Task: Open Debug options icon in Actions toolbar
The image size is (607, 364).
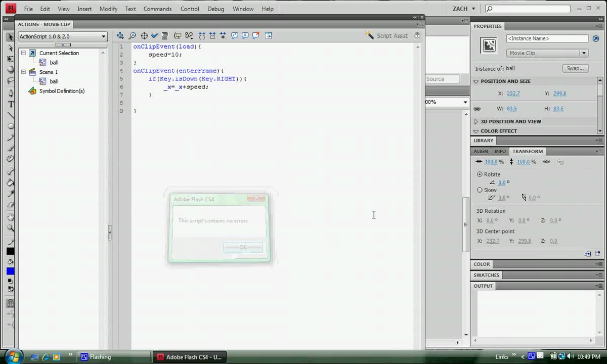Action: pyautogui.click(x=189, y=36)
